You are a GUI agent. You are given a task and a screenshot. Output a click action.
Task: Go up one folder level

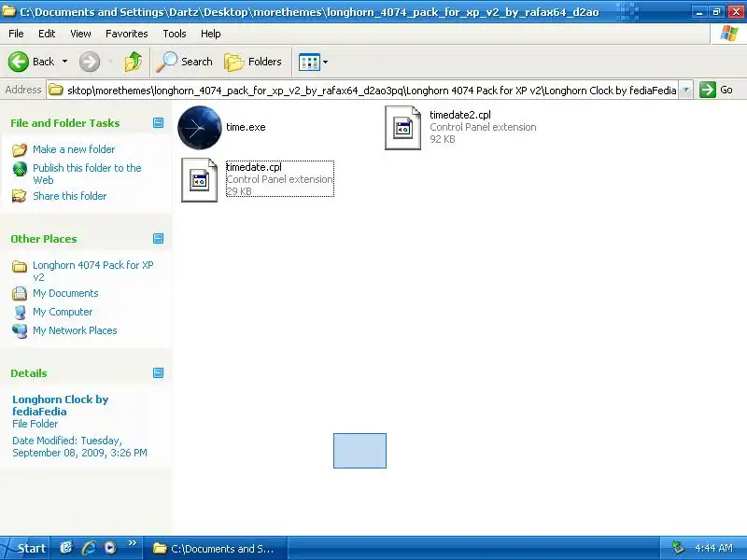(134, 62)
